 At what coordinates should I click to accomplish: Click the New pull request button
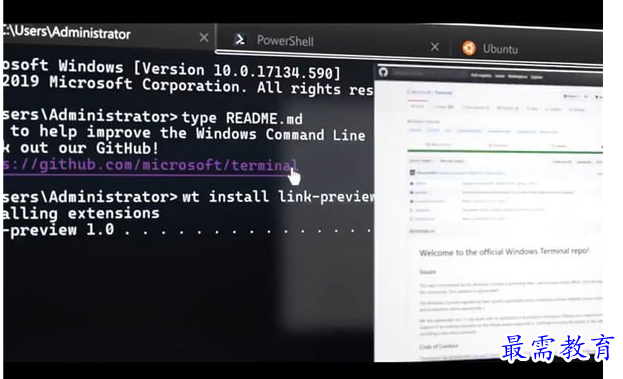tap(452, 161)
